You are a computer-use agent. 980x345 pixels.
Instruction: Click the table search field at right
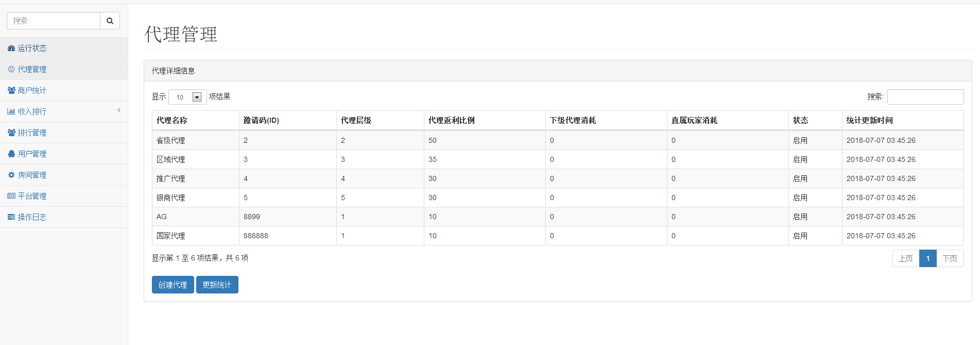925,97
